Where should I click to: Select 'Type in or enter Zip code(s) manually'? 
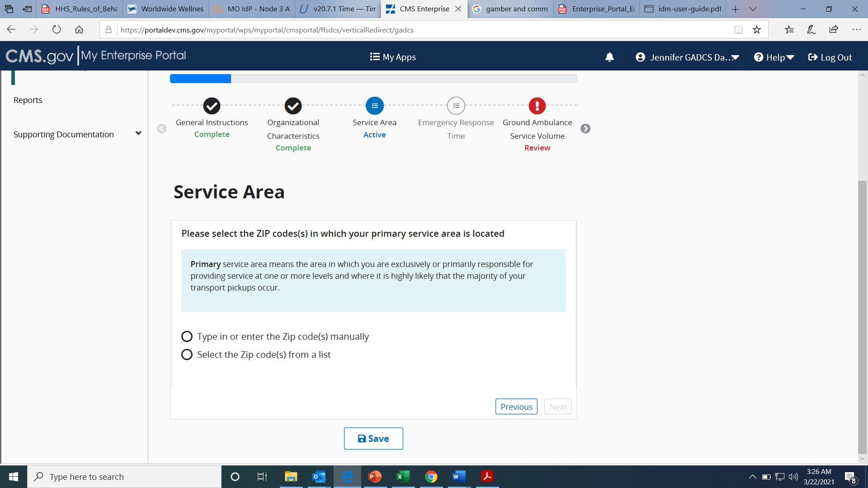tap(187, 337)
